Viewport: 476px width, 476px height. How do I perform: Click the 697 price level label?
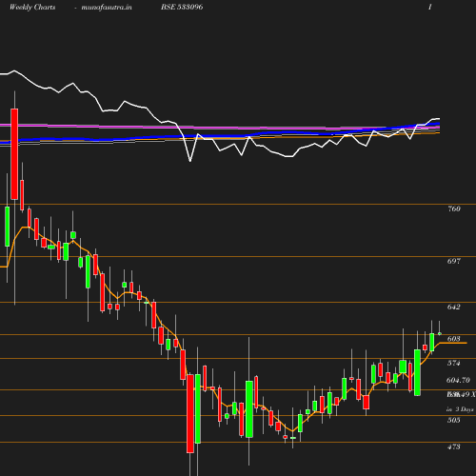(x=454, y=261)
